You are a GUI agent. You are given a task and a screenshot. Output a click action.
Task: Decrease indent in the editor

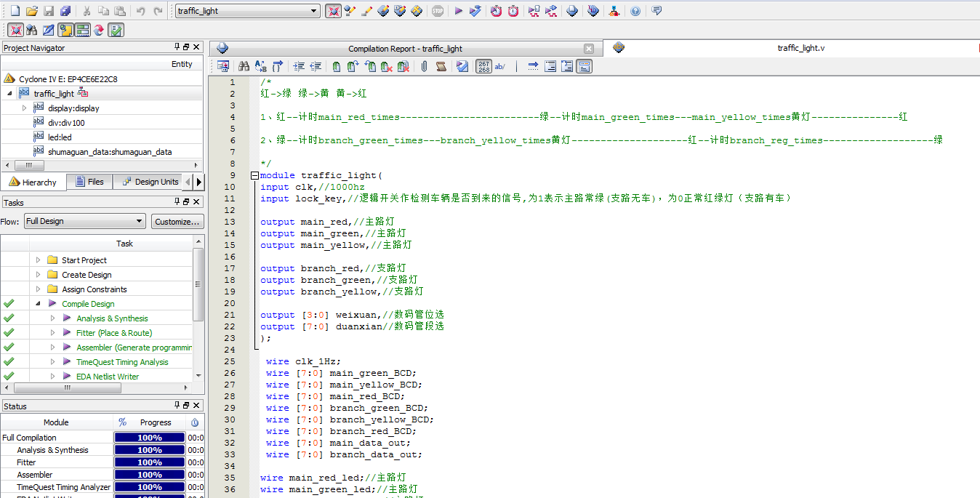click(x=316, y=66)
